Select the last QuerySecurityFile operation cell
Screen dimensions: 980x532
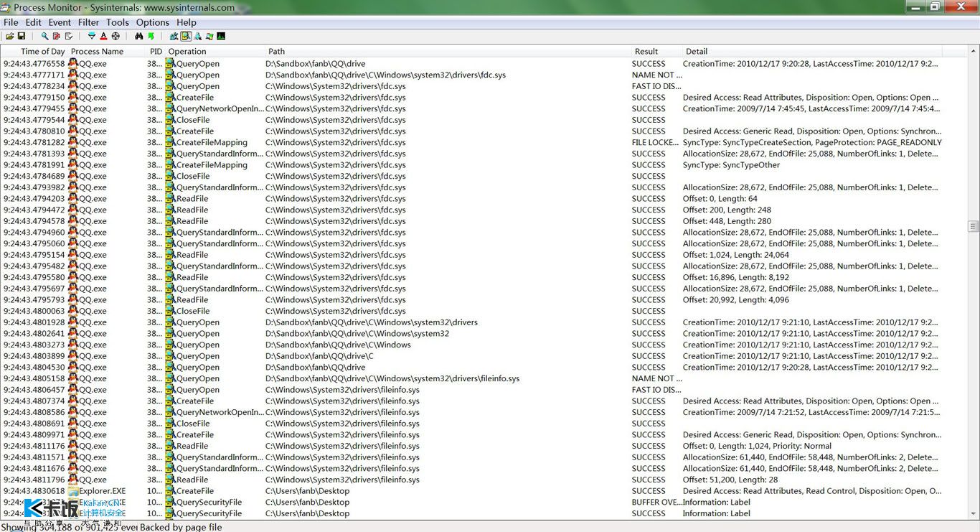tap(209, 513)
